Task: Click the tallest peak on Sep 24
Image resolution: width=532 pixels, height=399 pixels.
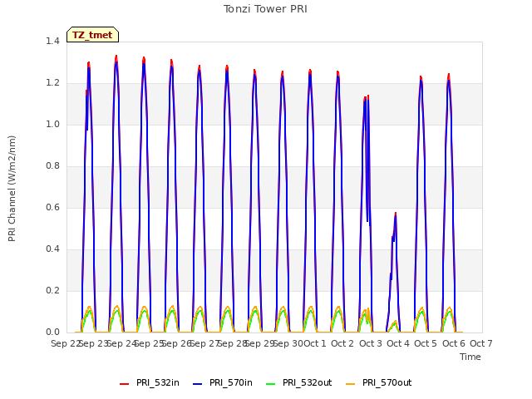Action: point(116,57)
